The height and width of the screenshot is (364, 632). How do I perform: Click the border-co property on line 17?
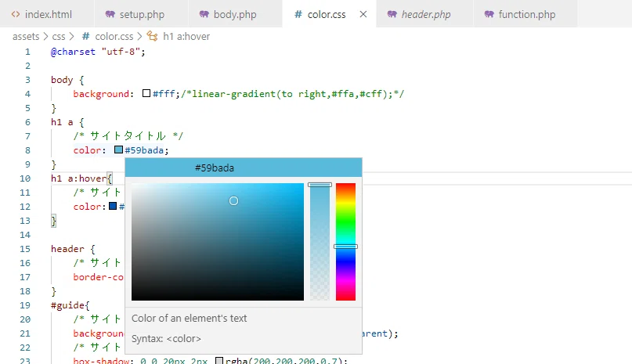(99, 277)
